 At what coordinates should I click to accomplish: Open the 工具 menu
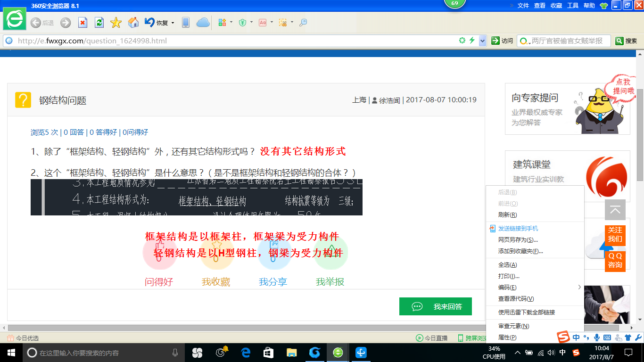pyautogui.click(x=573, y=6)
